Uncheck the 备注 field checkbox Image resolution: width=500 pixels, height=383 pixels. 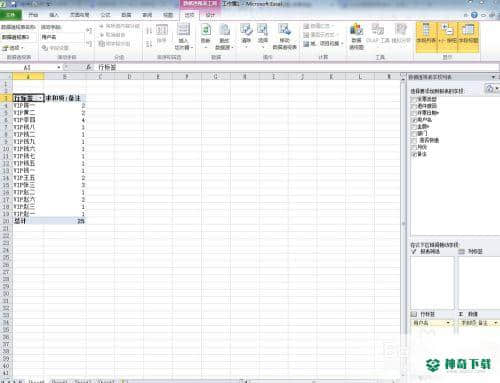414,154
